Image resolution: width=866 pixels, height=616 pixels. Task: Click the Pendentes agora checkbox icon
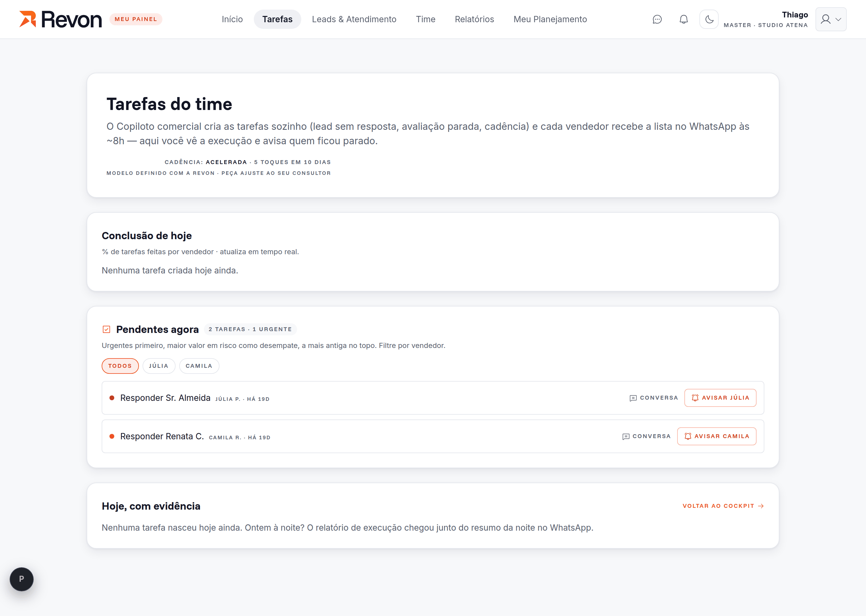[x=106, y=329]
